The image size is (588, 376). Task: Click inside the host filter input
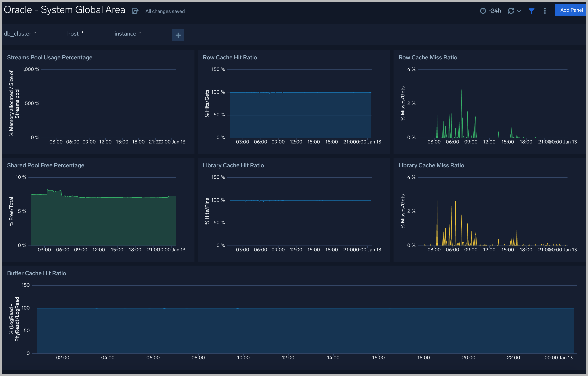pos(92,34)
